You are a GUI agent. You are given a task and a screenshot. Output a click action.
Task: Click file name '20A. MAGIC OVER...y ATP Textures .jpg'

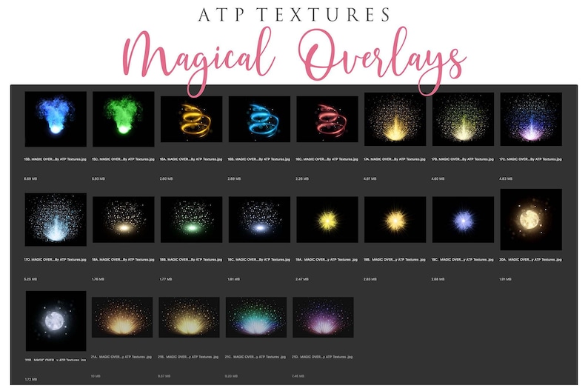click(x=530, y=259)
